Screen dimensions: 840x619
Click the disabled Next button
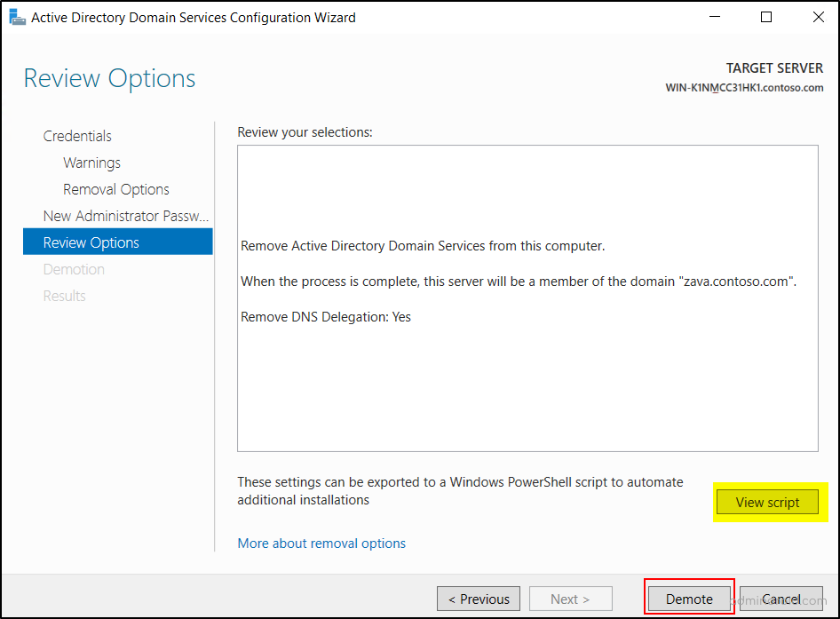[x=570, y=599]
